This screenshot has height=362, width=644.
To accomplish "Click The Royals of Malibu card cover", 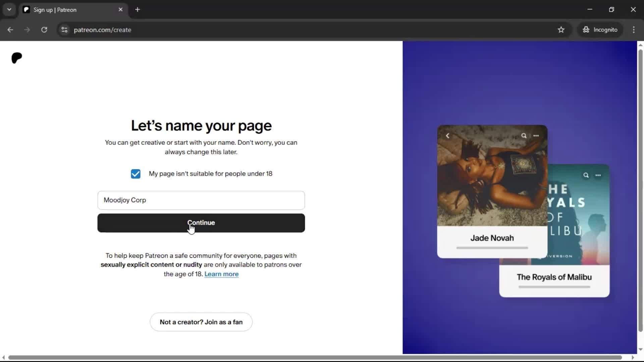I will (579, 215).
